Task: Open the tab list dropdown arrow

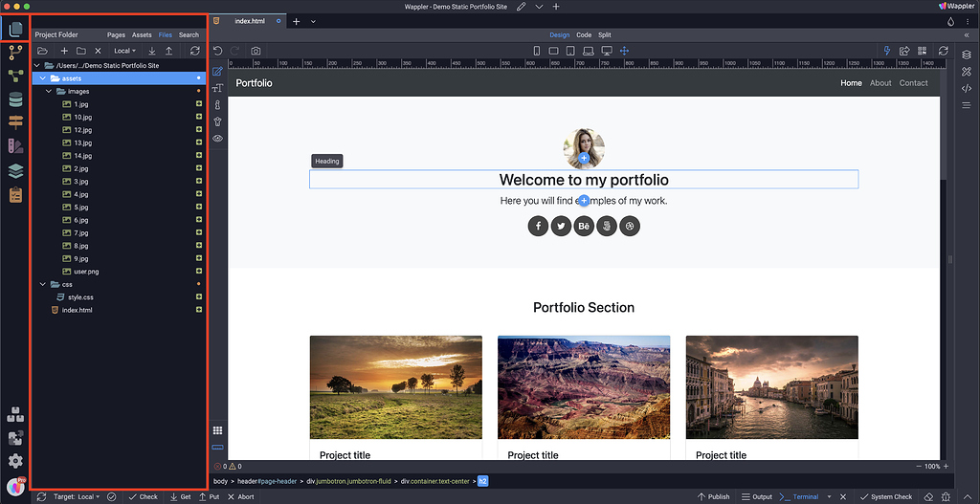Action: pos(313,21)
